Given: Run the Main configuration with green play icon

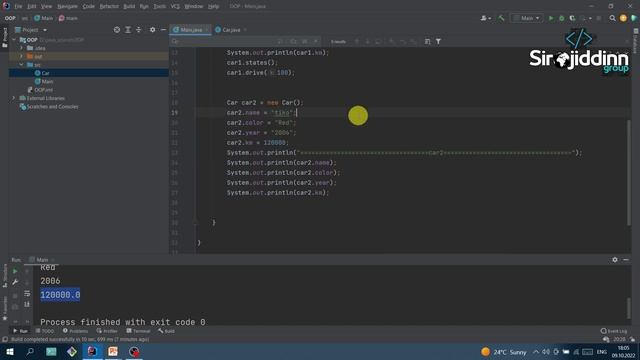Looking at the screenshot, I should [x=551, y=18].
